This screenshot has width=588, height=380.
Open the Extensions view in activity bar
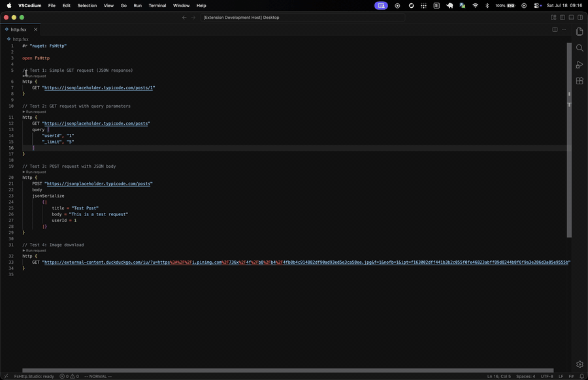click(580, 80)
